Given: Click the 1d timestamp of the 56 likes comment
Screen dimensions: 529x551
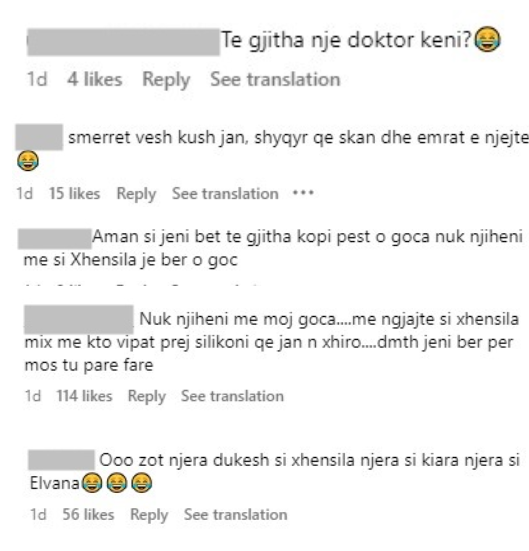Looking at the screenshot, I should [x=38, y=514].
